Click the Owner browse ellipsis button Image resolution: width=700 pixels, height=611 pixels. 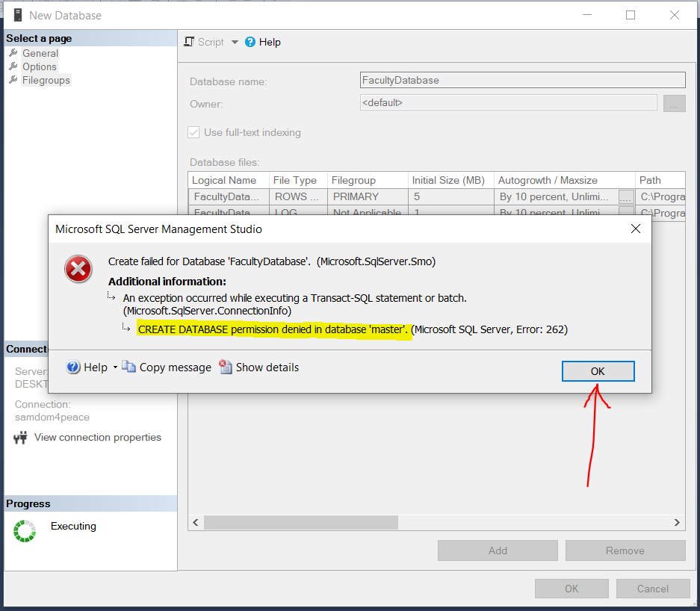tap(674, 103)
